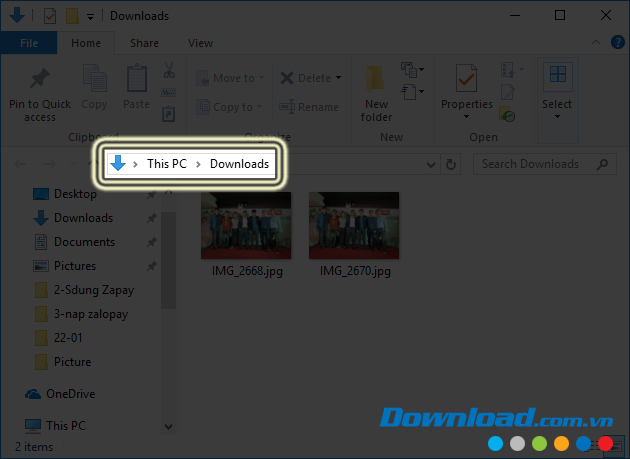Click the navigation pane scrollbar thumb
Viewport: 630px width, 459px height.
coord(168,260)
